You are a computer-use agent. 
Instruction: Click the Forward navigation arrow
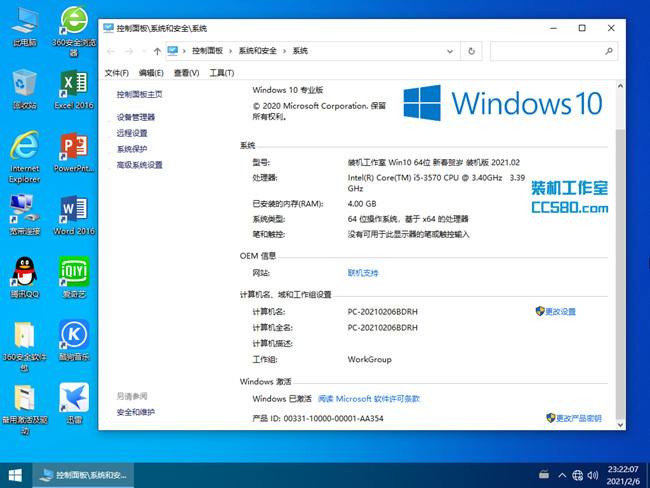pos(129,51)
